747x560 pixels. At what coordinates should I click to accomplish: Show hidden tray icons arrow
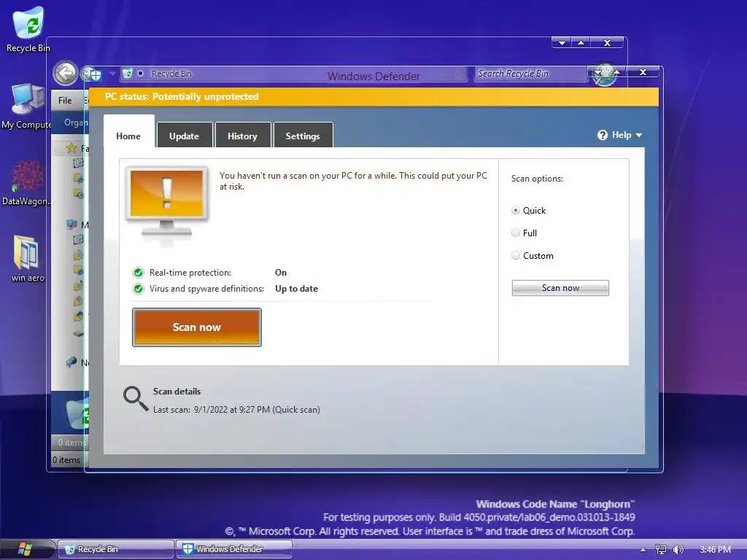click(643, 550)
